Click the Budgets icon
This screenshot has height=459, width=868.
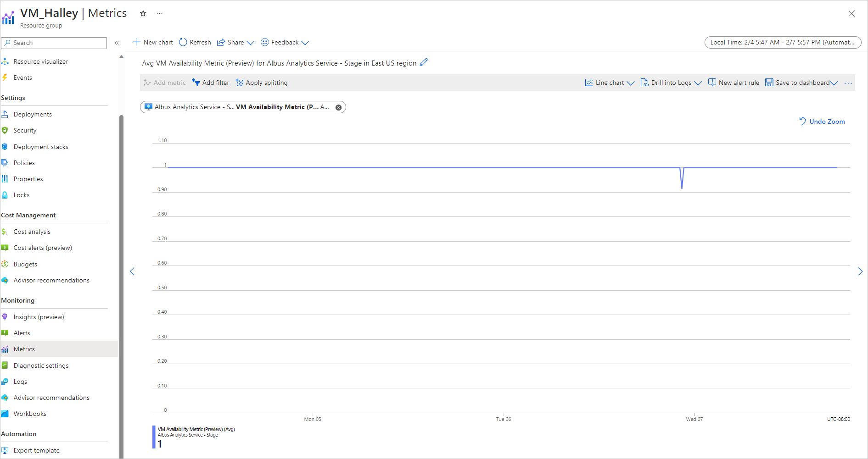click(x=5, y=264)
